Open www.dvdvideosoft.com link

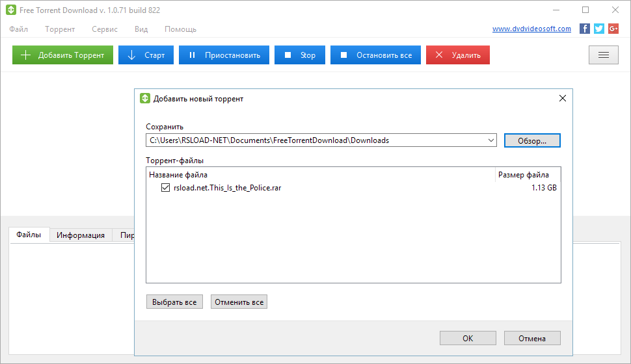click(x=531, y=29)
